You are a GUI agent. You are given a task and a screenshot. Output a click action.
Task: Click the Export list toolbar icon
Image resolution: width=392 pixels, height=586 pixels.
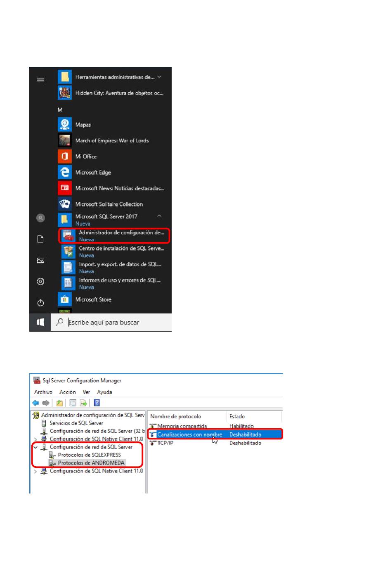(83, 403)
